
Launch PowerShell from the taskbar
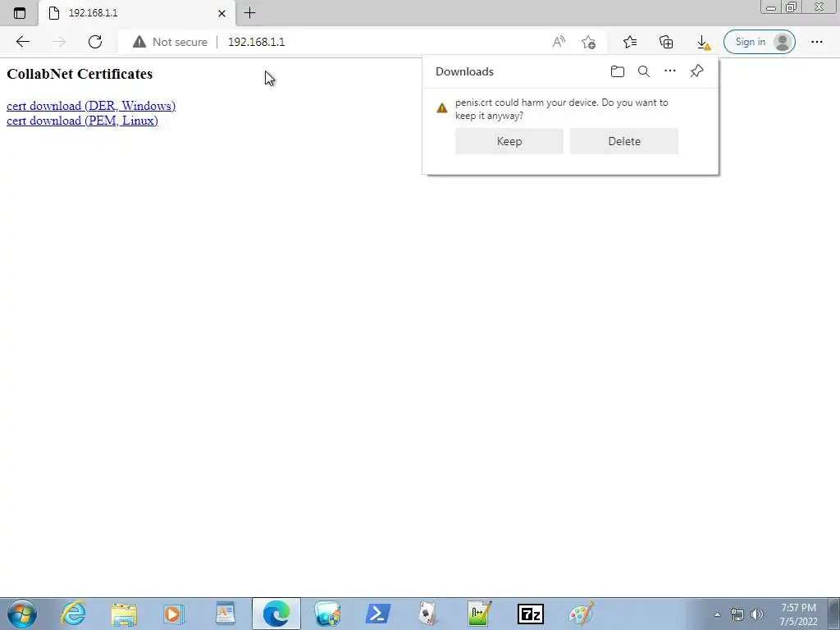377,614
